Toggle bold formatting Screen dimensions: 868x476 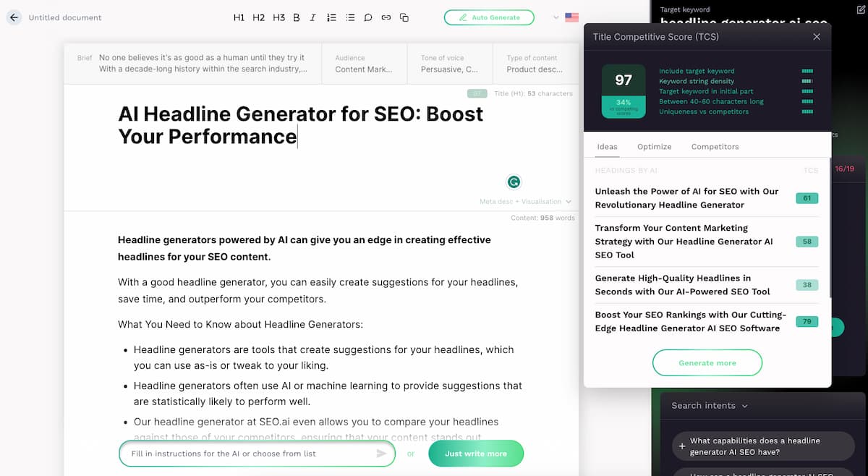(x=297, y=17)
